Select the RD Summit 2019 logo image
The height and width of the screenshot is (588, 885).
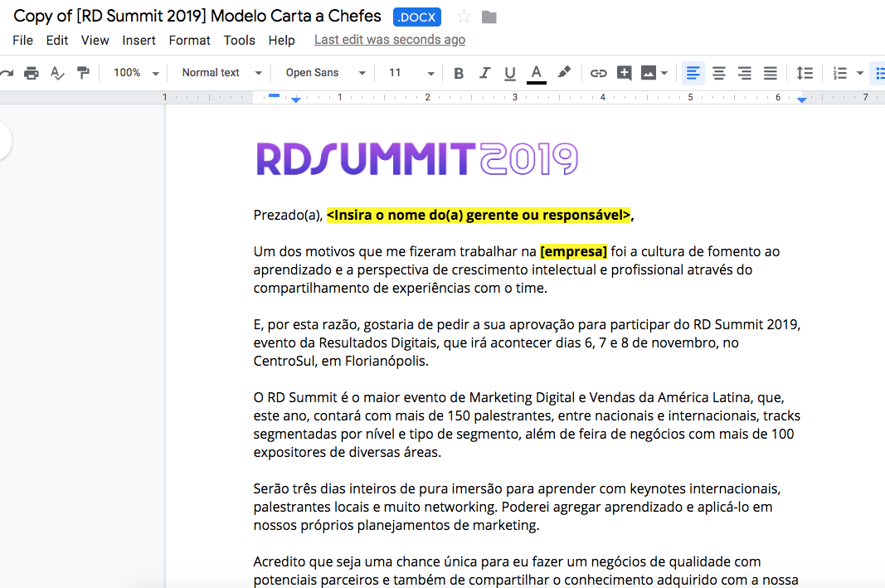(x=417, y=158)
